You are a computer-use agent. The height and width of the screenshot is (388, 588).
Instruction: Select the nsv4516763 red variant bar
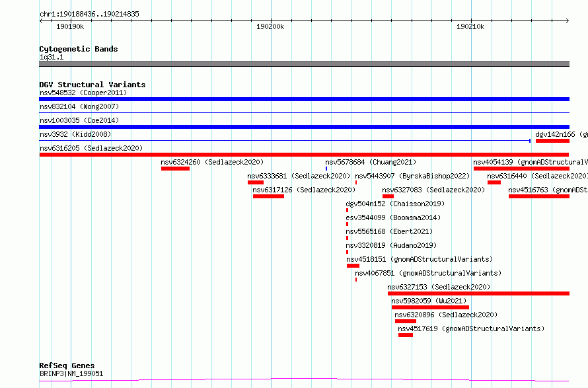point(539,196)
